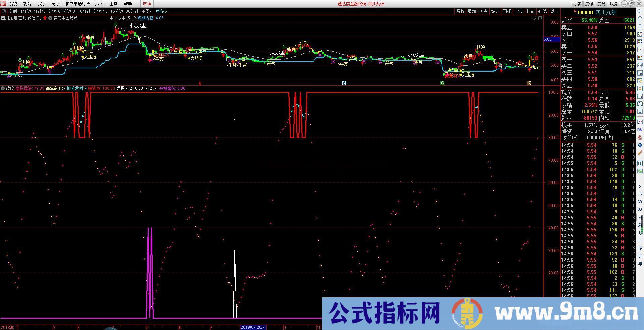Click the 标记 mark button

(530, 11)
